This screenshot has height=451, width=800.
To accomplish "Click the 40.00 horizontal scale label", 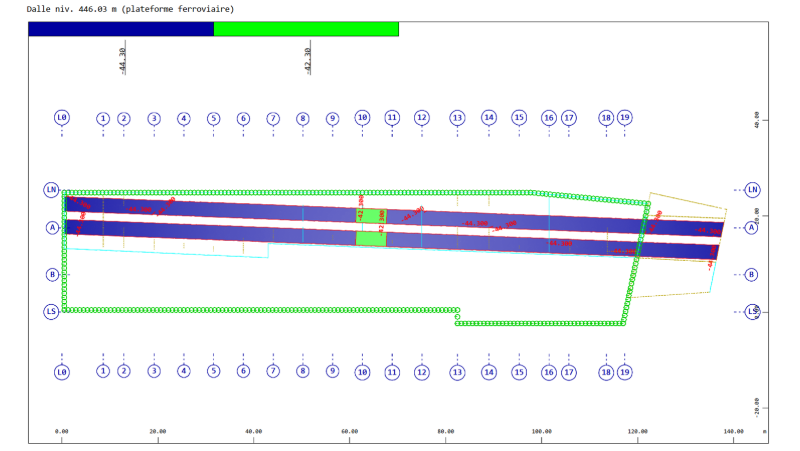I will [254, 432].
